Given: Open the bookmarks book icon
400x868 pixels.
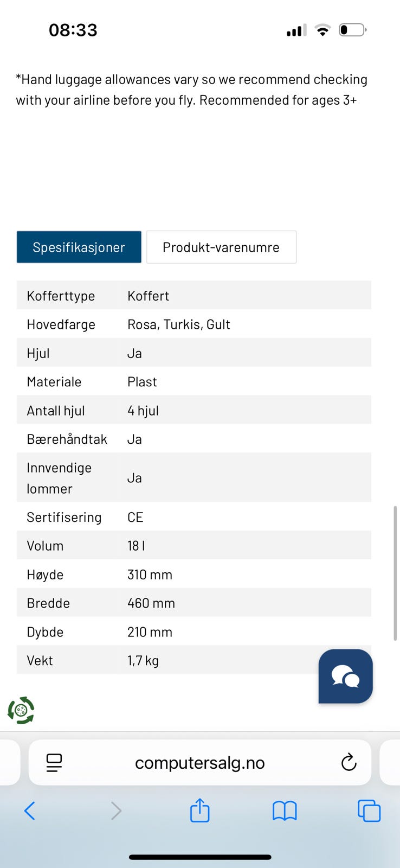Looking at the screenshot, I should coord(284,811).
